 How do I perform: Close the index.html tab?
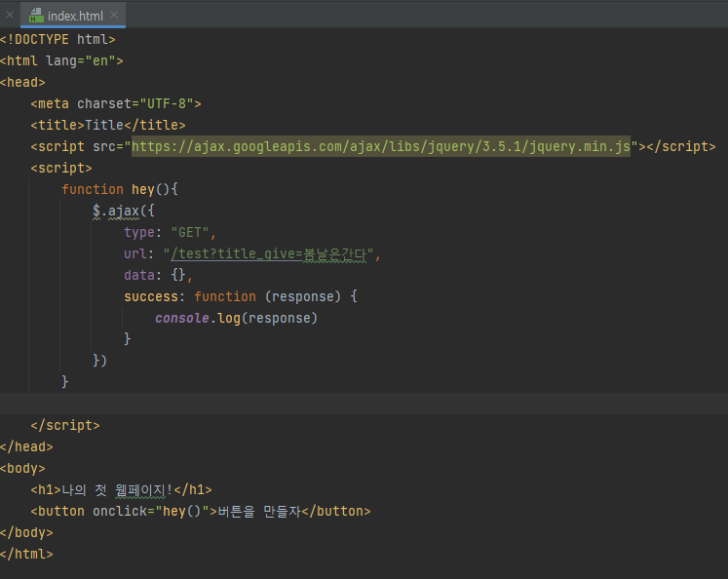(114, 15)
